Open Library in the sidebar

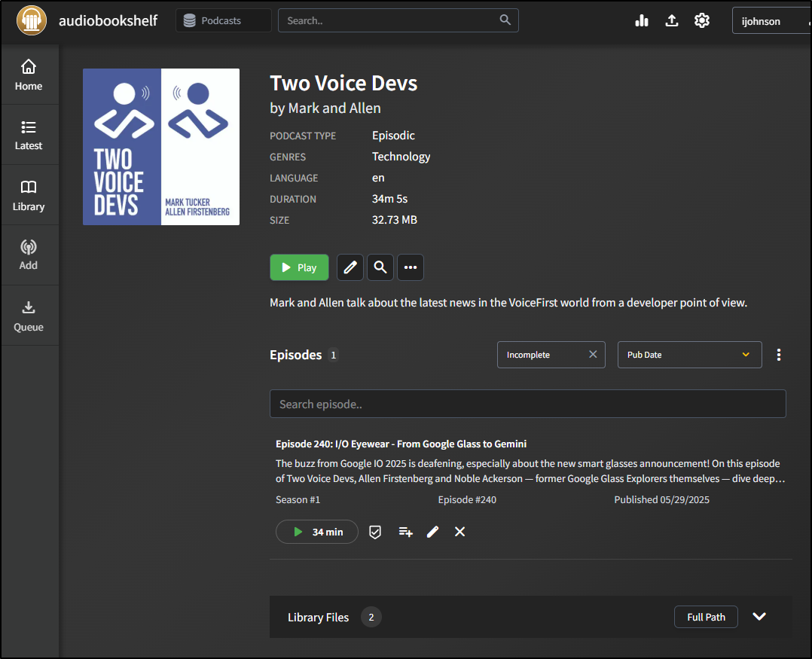click(x=29, y=196)
